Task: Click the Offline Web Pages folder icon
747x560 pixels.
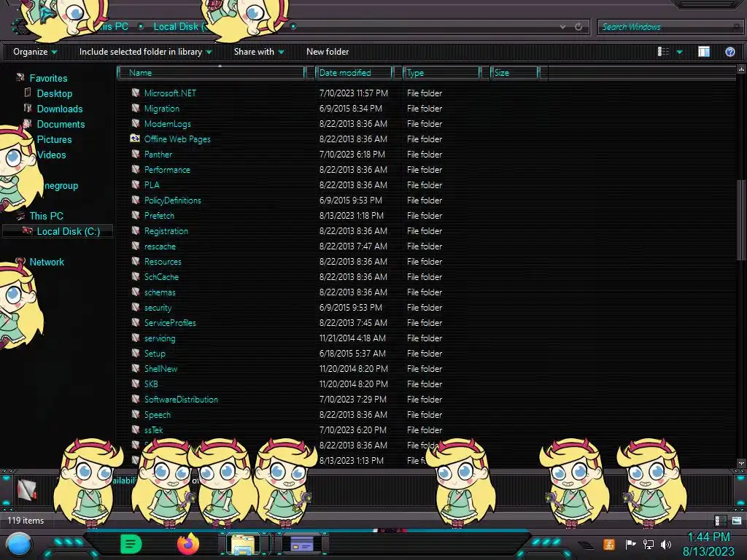Action: pos(135,139)
